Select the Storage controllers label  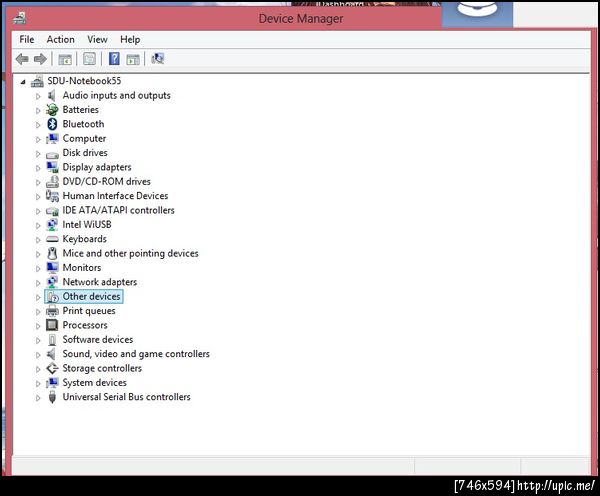pyautogui.click(x=102, y=368)
